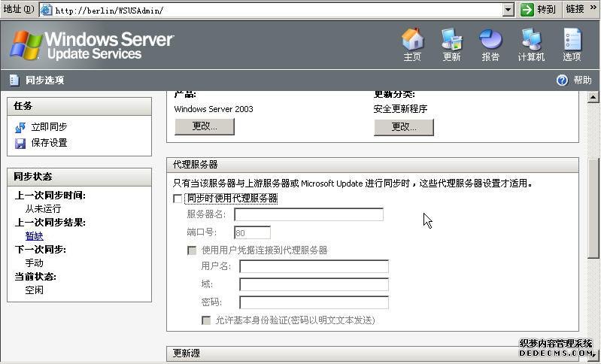Click the 从未运行 status text
Image resolution: width=601 pixels, height=364 pixels.
point(43,209)
